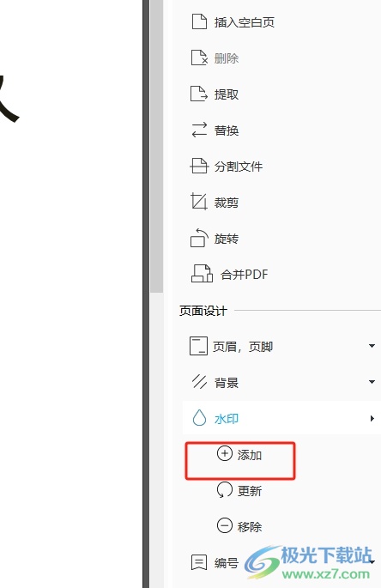The height and width of the screenshot is (588, 381).
Task: Choose Update (更新) under Watermark
Action: click(x=239, y=490)
